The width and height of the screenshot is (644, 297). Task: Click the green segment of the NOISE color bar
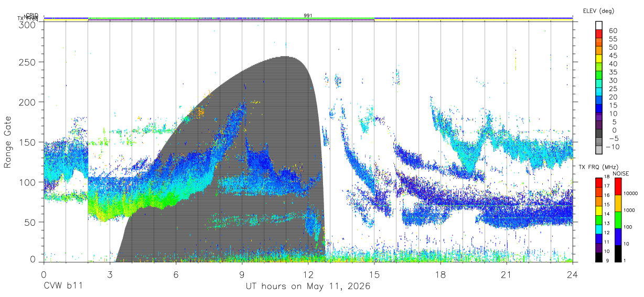pyautogui.click(x=617, y=219)
